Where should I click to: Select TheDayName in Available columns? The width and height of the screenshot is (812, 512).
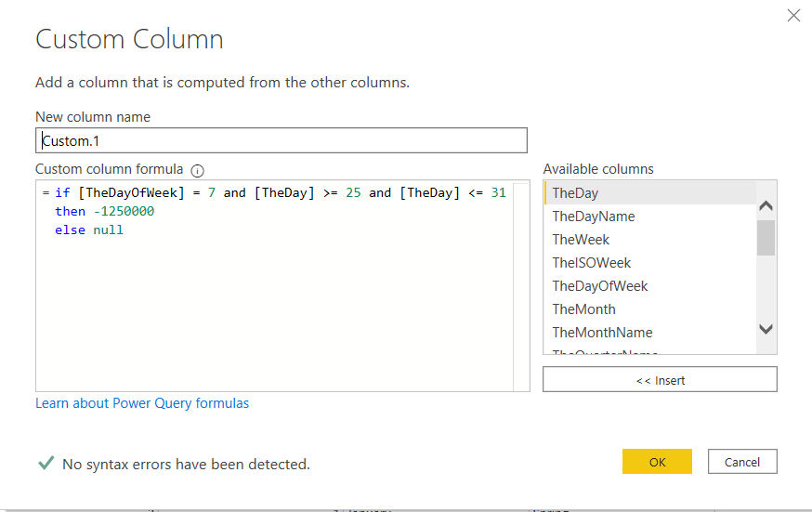pyautogui.click(x=650, y=217)
